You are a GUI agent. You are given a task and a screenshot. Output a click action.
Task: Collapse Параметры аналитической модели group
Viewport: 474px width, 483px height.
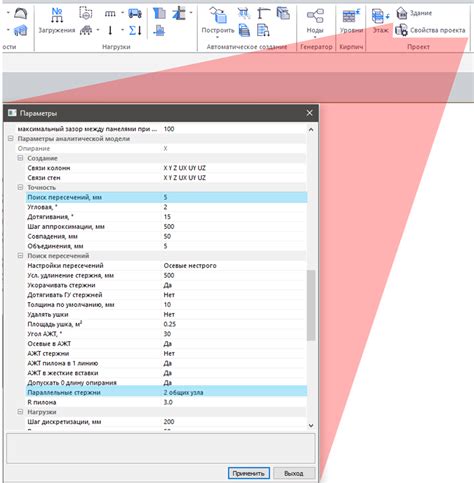pos(11,139)
